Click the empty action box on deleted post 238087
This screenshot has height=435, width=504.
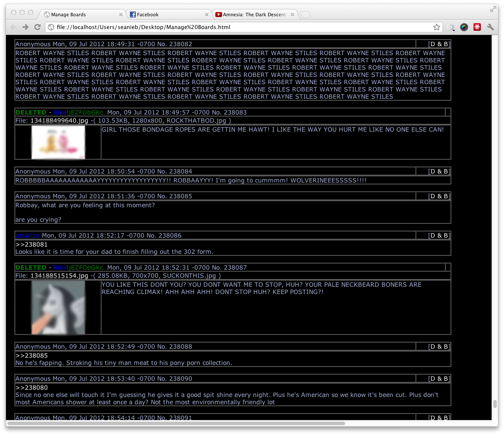point(448,267)
